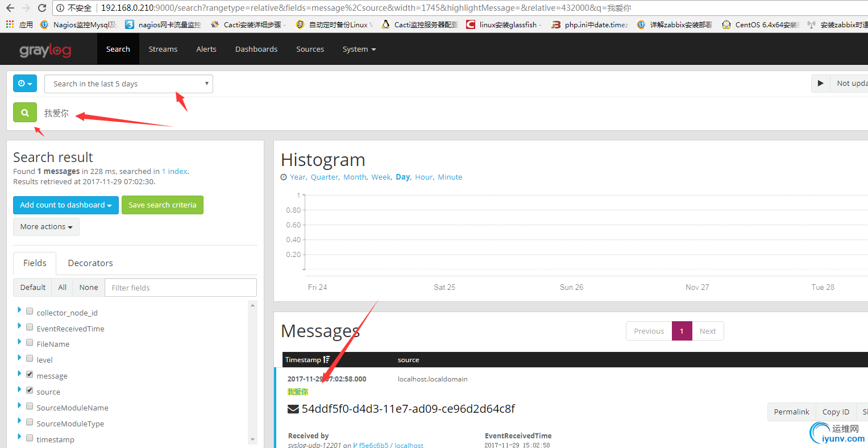This screenshot has height=448, width=868.
Task: Focus the Filter fields input
Action: point(181,288)
